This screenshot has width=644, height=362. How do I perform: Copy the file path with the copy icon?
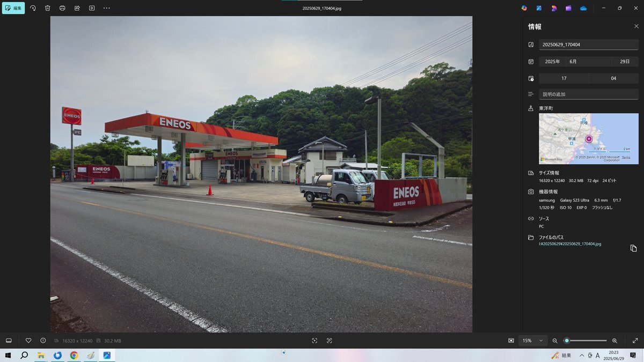tap(633, 248)
